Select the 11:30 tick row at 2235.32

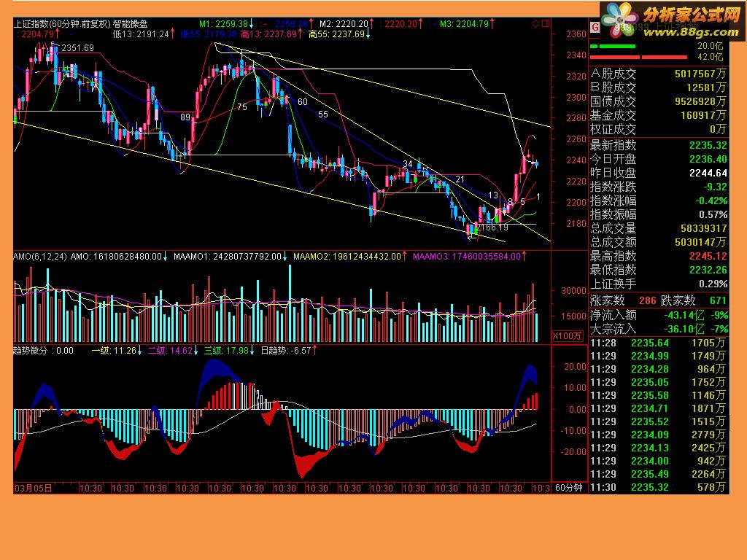coord(659,488)
